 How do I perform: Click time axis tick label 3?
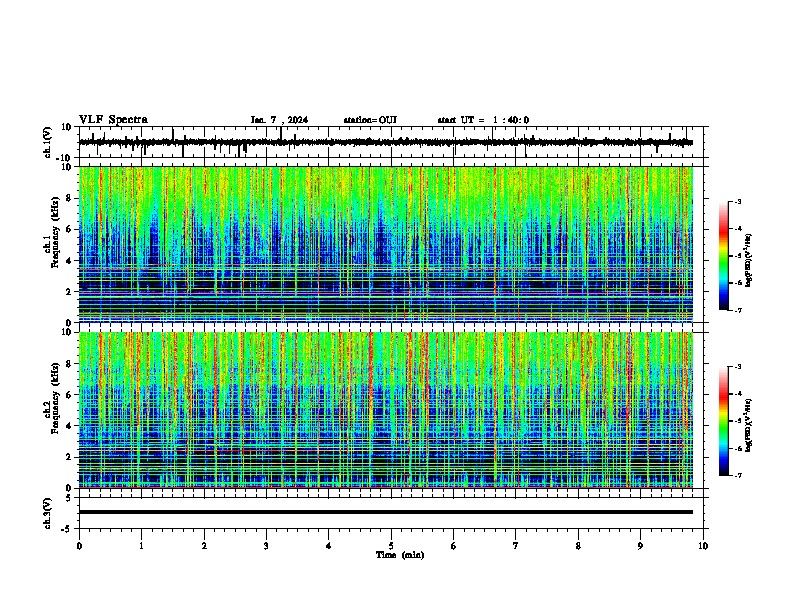click(266, 546)
